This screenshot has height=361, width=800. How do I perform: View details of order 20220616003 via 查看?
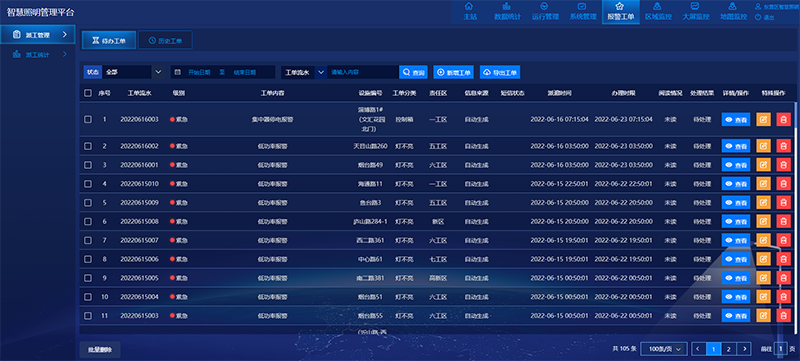(736, 119)
